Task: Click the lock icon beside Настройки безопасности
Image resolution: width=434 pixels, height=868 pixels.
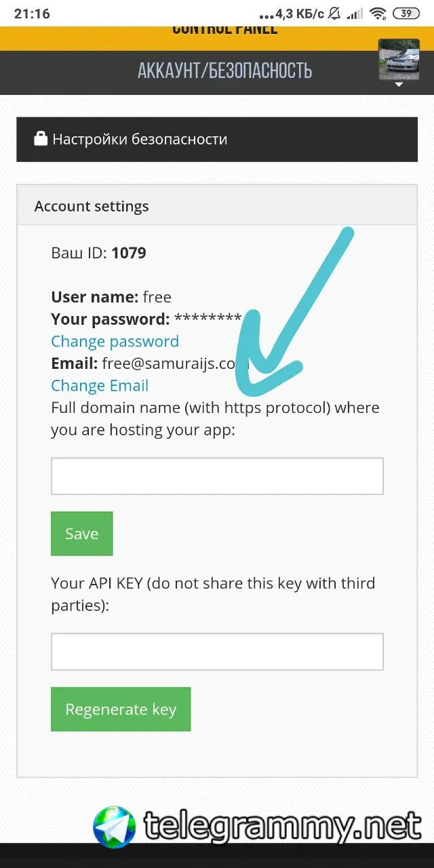Action: (x=41, y=139)
